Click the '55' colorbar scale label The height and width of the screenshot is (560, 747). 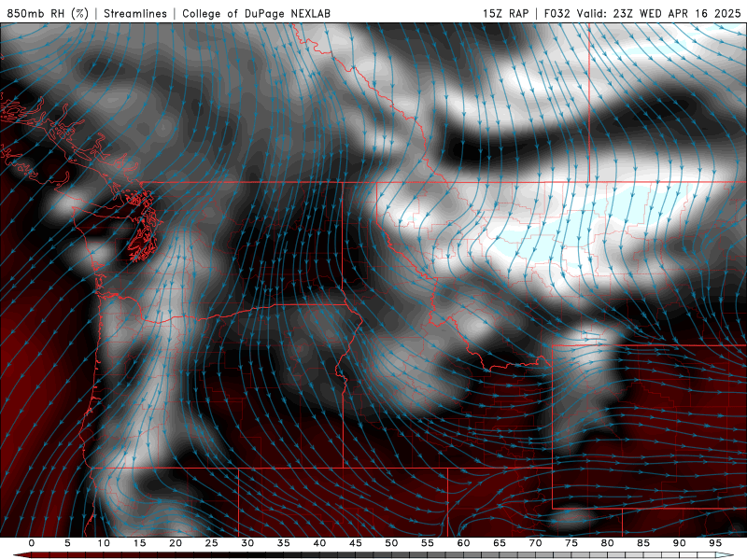click(x=428, y=543)
